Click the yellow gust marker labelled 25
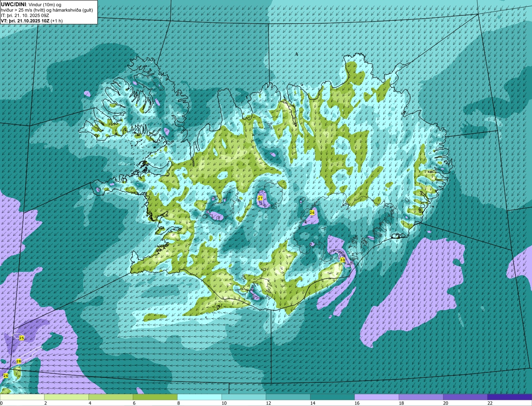Image resolution: width=532 pixels, height=406 pixels. coord(22,338)
